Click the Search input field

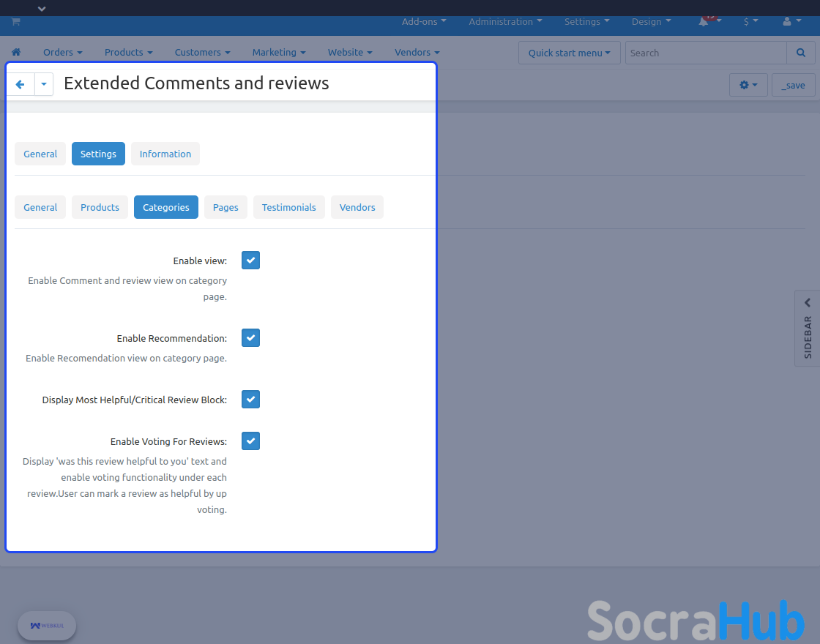point(705,53)
